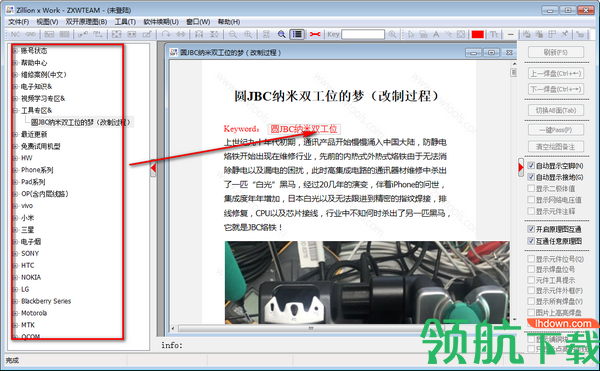
Task: Toggle 互通任意原理图 checkbox
Action: (531, 241)
